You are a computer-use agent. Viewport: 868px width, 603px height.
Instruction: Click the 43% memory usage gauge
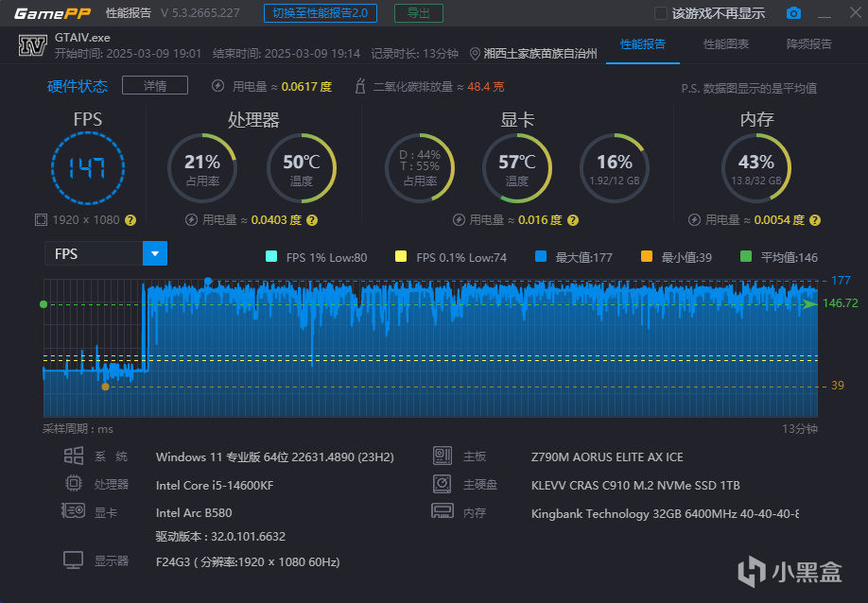click(756, 168)
